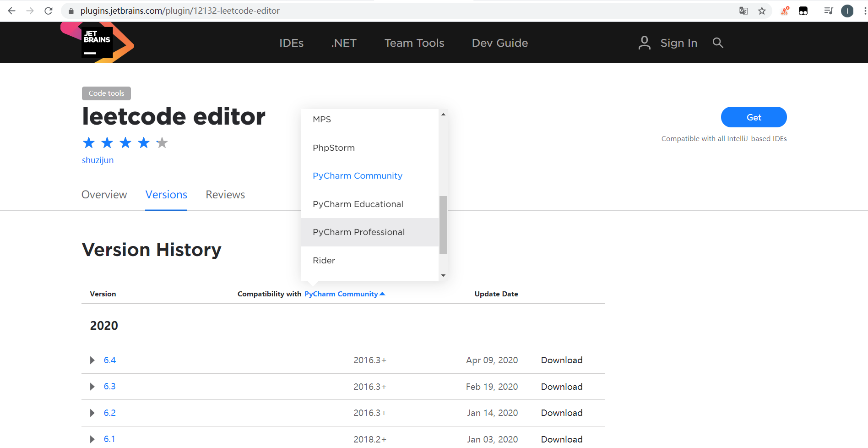
Task: Open the black mask extension icon
Action: 803,11
